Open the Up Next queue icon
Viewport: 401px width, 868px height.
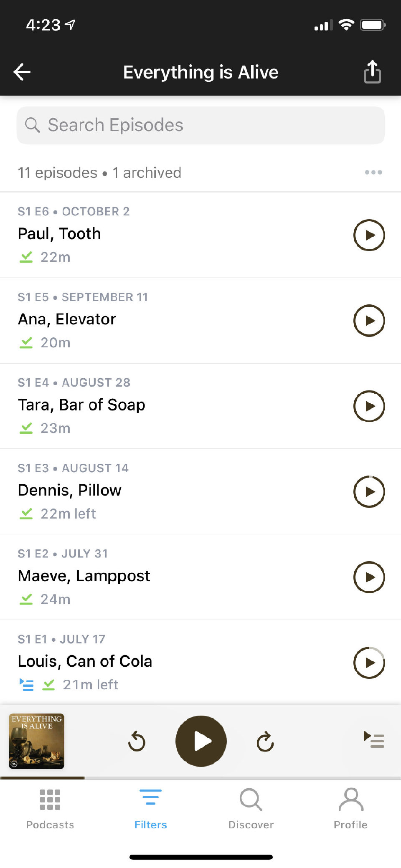tap(374, 739)
